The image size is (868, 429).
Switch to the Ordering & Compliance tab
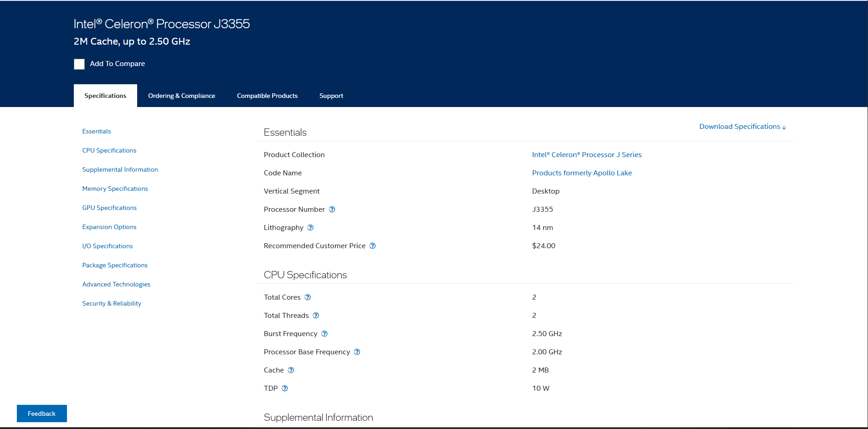point(181,96)
